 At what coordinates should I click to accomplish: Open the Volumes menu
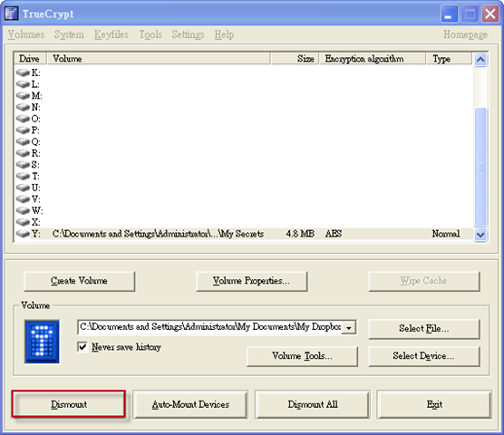(26, 34)
